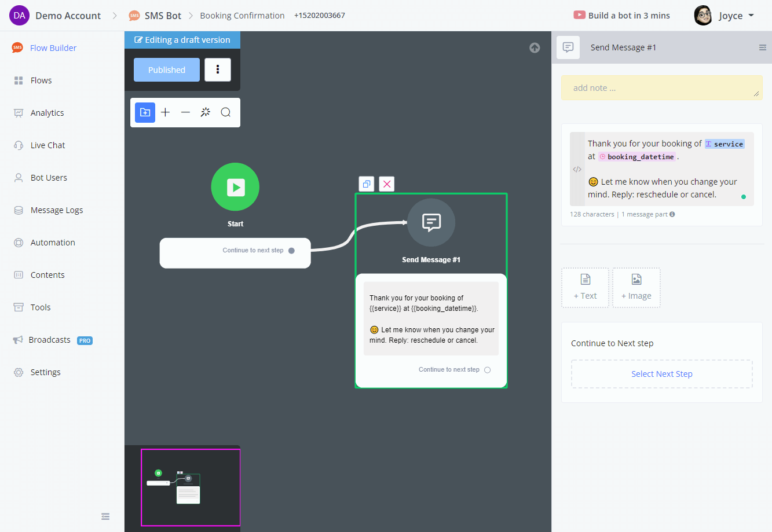Collapse the sidebar with bottom menu icon

click(105, 516)
